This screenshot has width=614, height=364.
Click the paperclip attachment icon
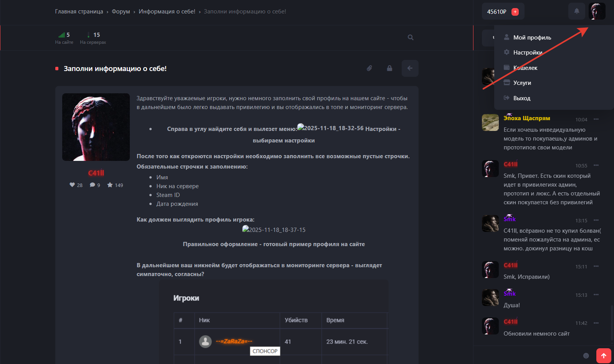pyautogui.click(x=369, y=68)
